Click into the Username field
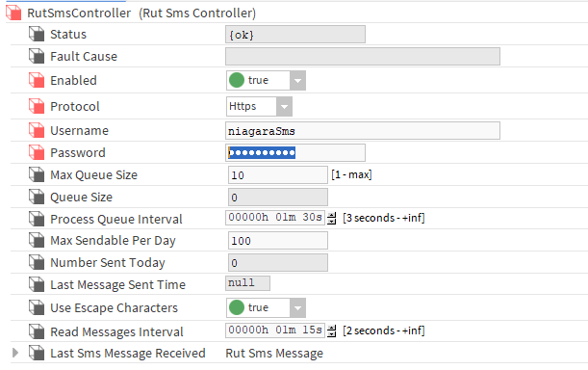Viewport: 588px width, 370px height. [363, 131]
